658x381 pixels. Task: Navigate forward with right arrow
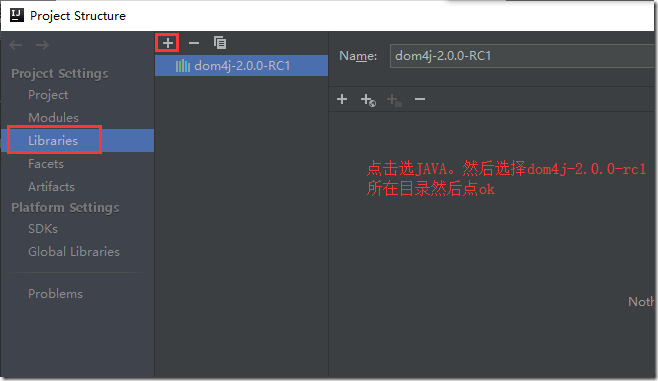coord(42,45)
